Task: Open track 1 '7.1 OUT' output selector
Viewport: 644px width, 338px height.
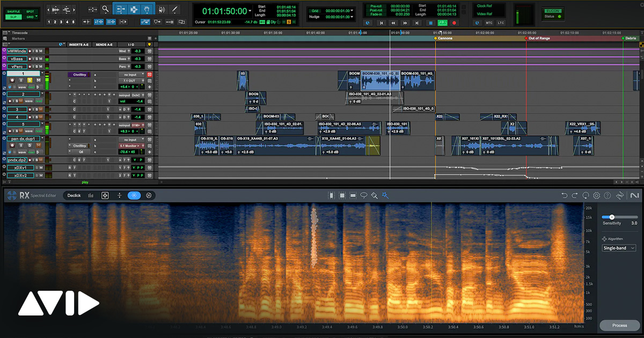Action: coord(131,80)
